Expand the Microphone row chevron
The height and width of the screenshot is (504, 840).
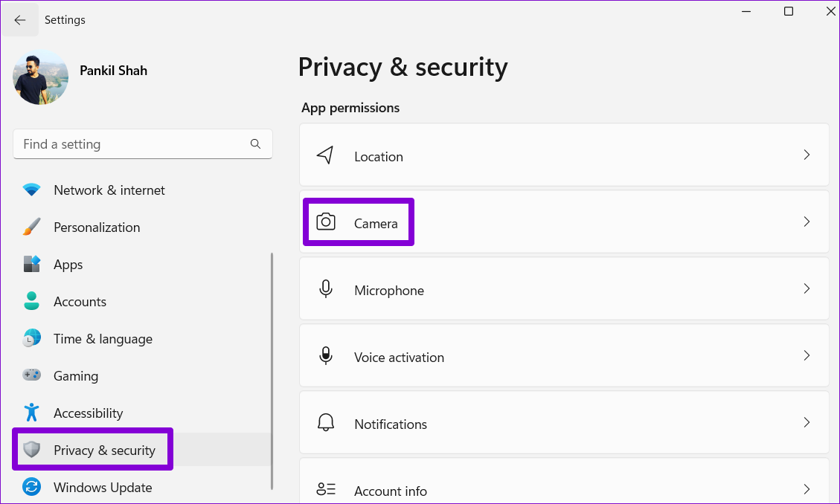point(807,289)
